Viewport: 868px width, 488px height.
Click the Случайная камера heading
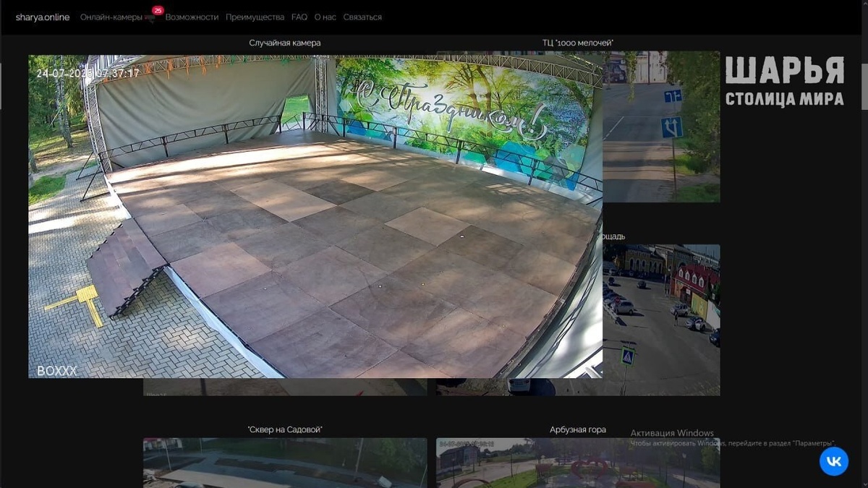pos(285,43)
